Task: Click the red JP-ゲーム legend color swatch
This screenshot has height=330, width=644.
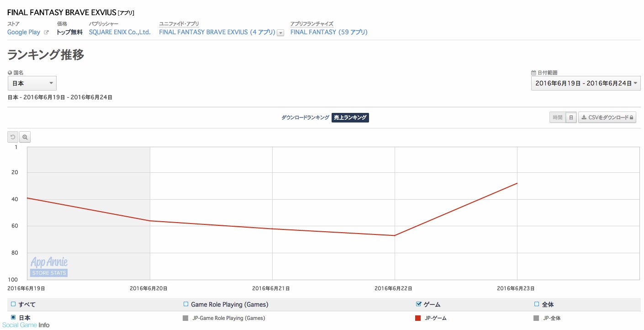Action: (418, 318)
